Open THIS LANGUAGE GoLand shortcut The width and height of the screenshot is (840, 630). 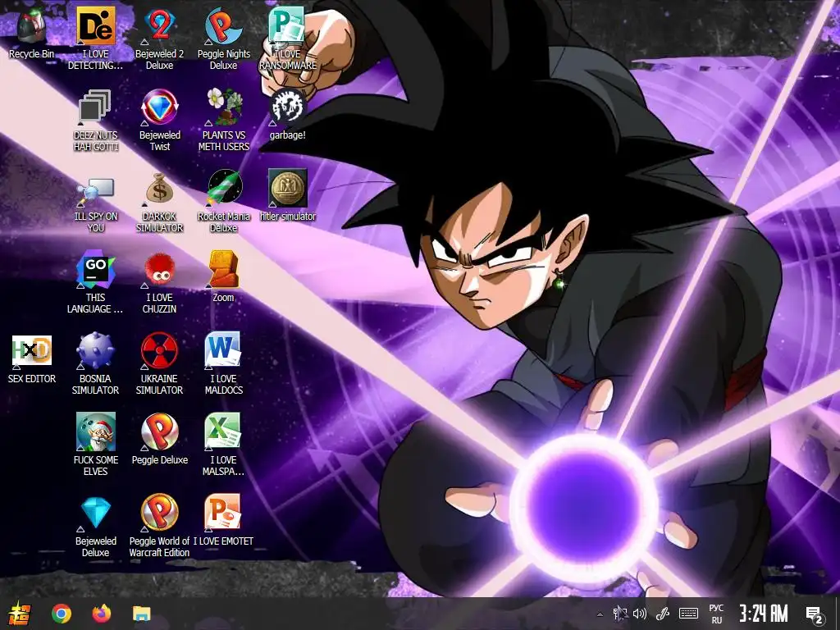click(95, 282)
